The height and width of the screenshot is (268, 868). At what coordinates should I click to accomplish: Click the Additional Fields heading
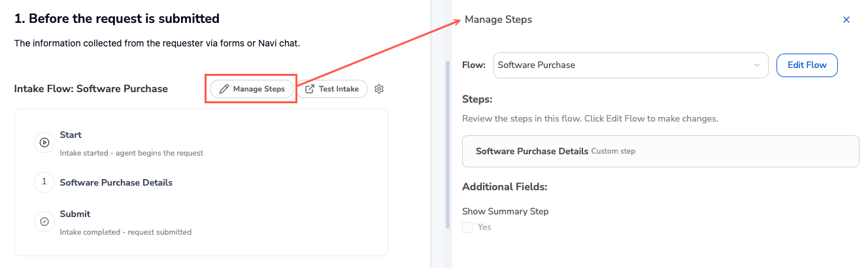pos(505,186)
